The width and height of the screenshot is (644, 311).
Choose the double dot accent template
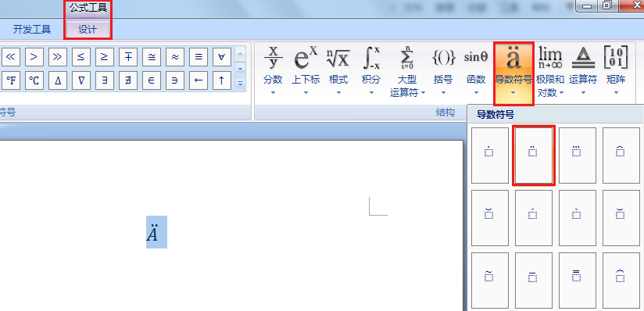click(534, 155)
